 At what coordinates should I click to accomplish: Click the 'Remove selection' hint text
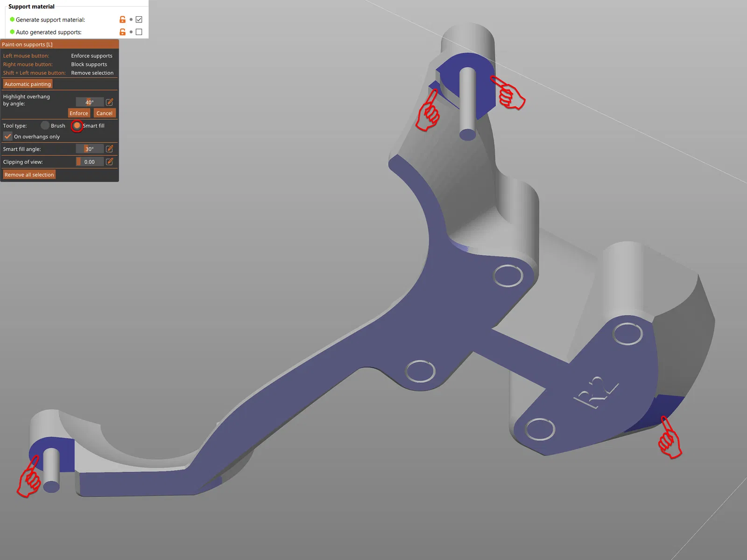[x=92, y=73]
